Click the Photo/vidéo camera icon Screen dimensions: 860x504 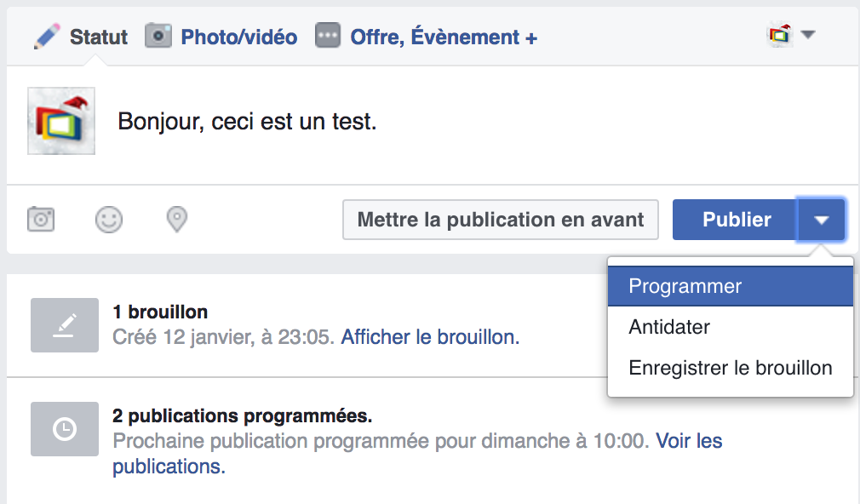tap(158, 36)
